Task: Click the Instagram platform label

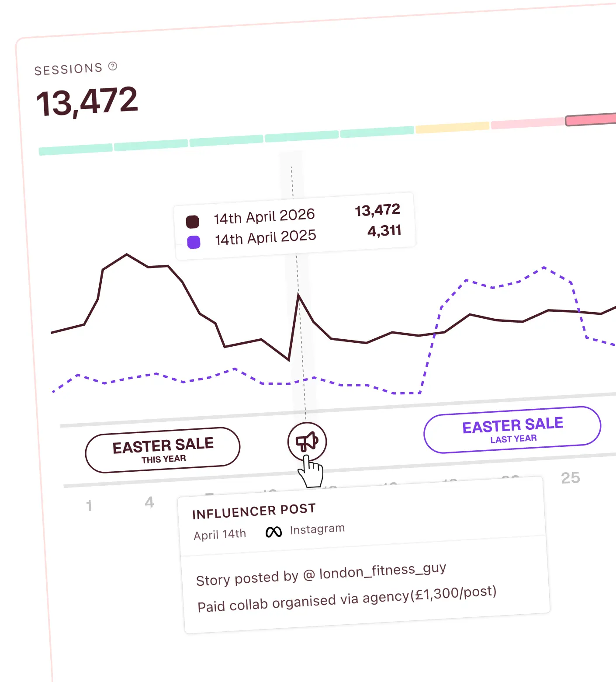Action: click(318, 529)
